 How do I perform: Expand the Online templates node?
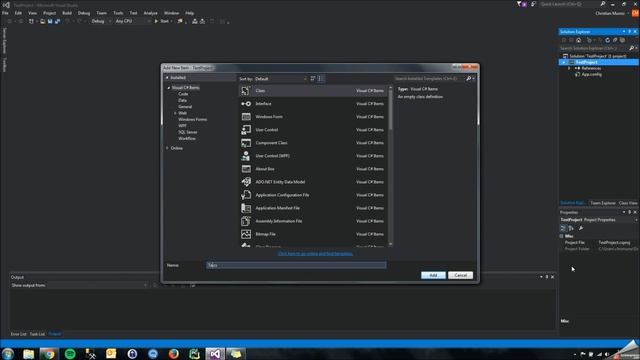point(167,148)
